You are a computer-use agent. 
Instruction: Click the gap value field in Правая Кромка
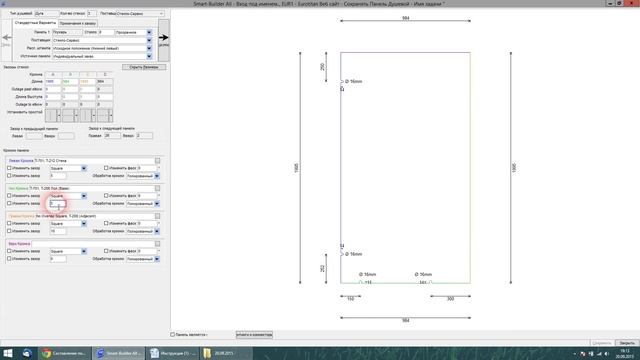pyautogui.click(x=58, y=231)
